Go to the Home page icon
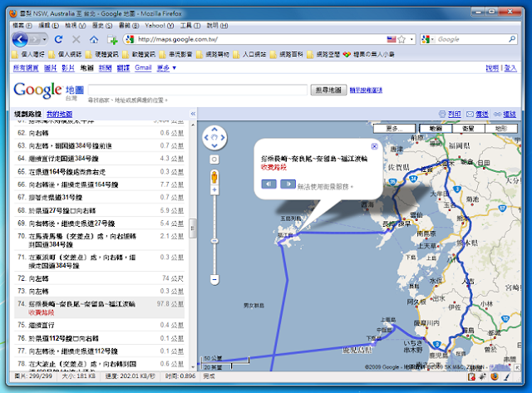This screenshot has height=393, width=532. point(94,40)
